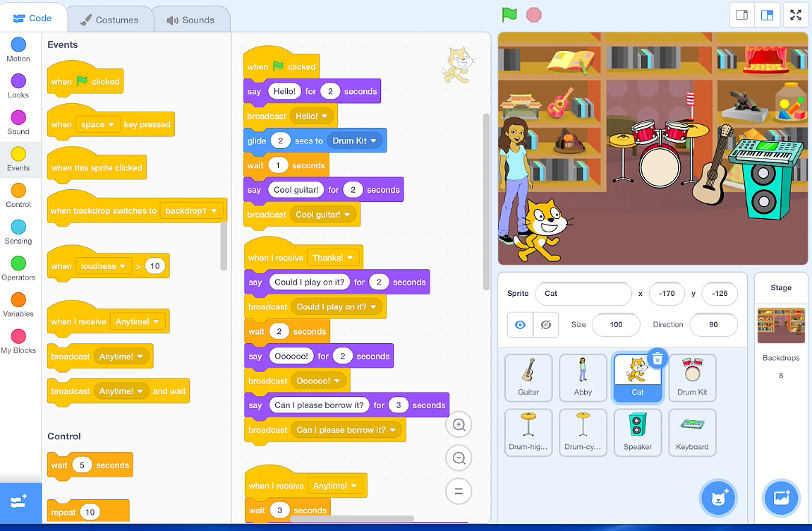Click the Choose a Sprite button
The width and height of the screenshot is (812, 531).
click(x=718, y=499)
